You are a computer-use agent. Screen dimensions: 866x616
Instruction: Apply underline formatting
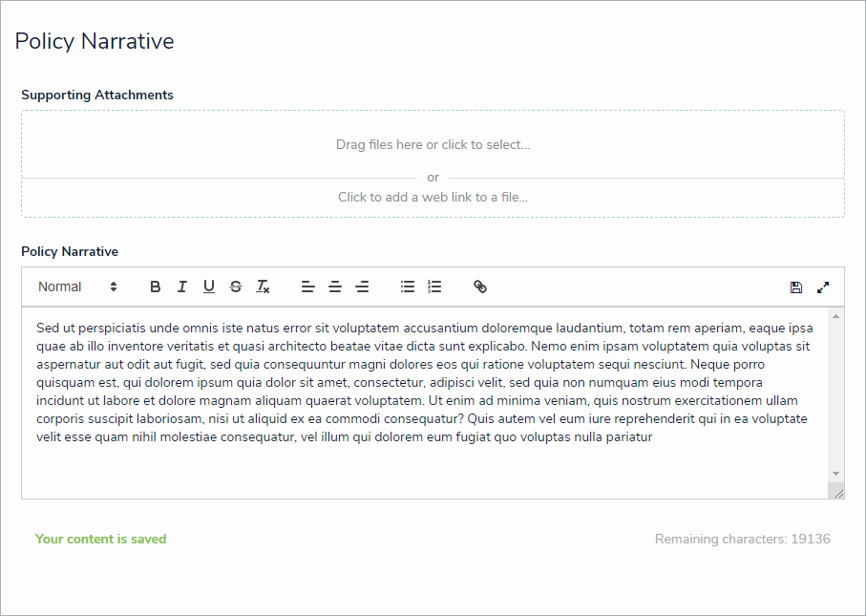209,287
